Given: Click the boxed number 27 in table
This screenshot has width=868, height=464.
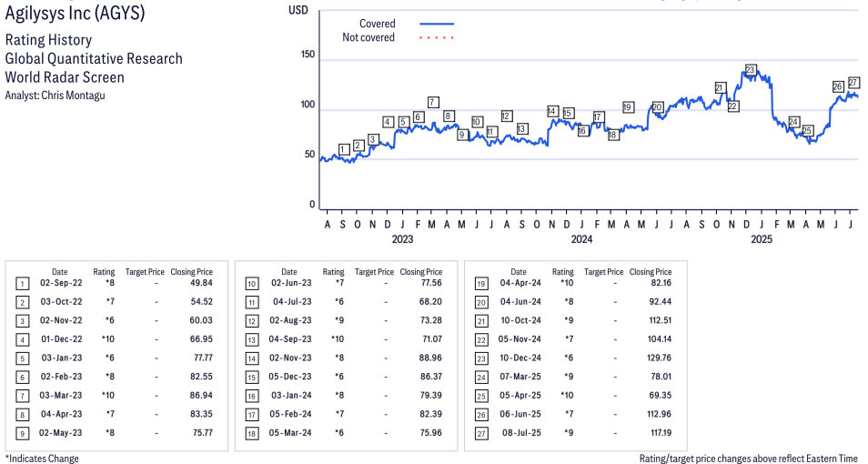Looking at the screenshot, I should click(481, 434).
